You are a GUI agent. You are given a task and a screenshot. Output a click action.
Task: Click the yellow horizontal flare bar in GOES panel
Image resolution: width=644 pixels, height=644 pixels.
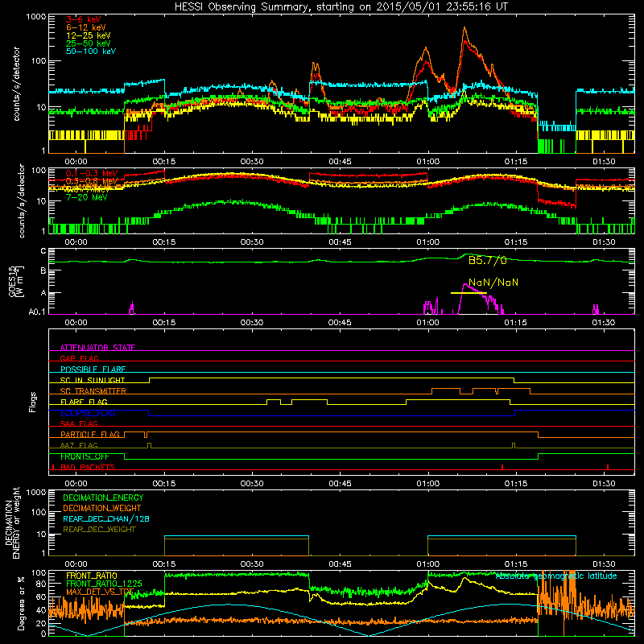coord(469,293)
